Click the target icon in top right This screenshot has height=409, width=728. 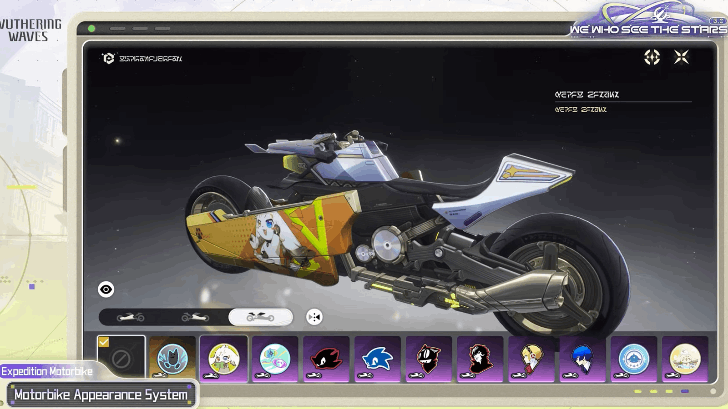coord(652,58)
